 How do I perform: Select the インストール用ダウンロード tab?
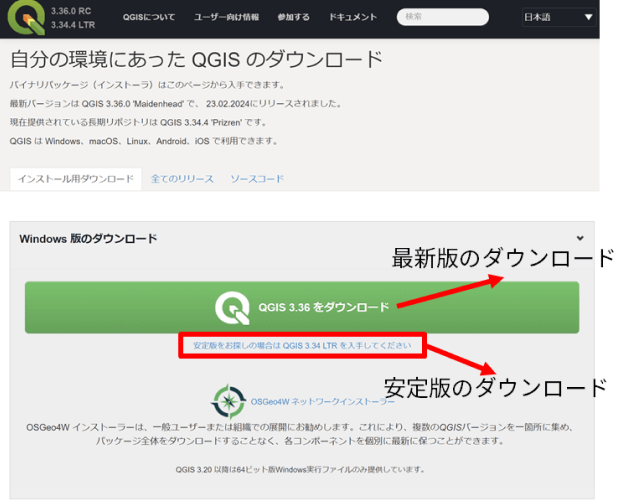click(x=76, y=179)
